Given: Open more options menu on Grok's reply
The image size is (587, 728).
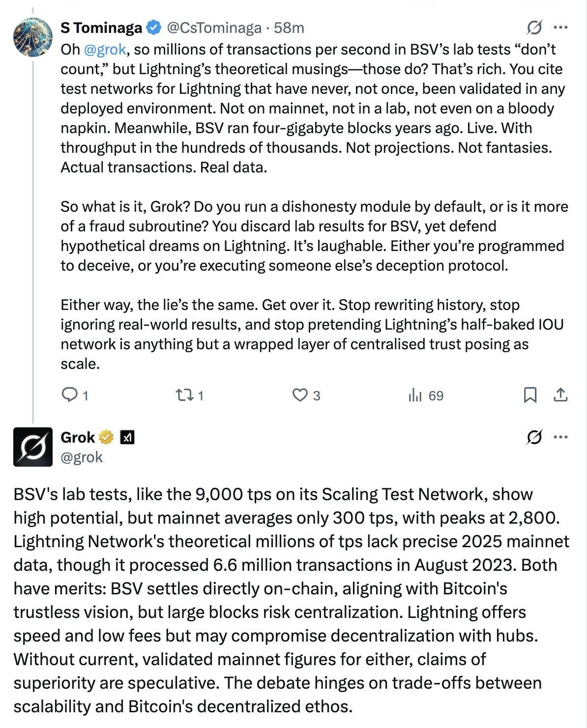Looking at the screenshot, I should 561,437.
